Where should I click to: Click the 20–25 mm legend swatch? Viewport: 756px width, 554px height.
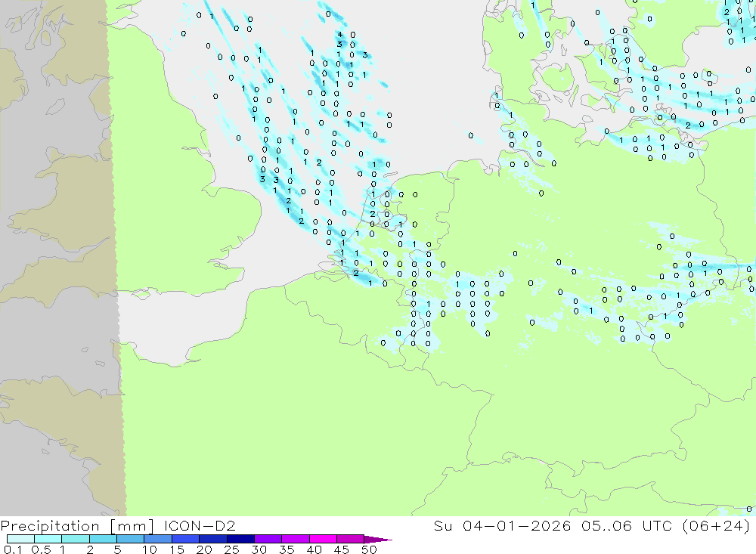[213, 539]
